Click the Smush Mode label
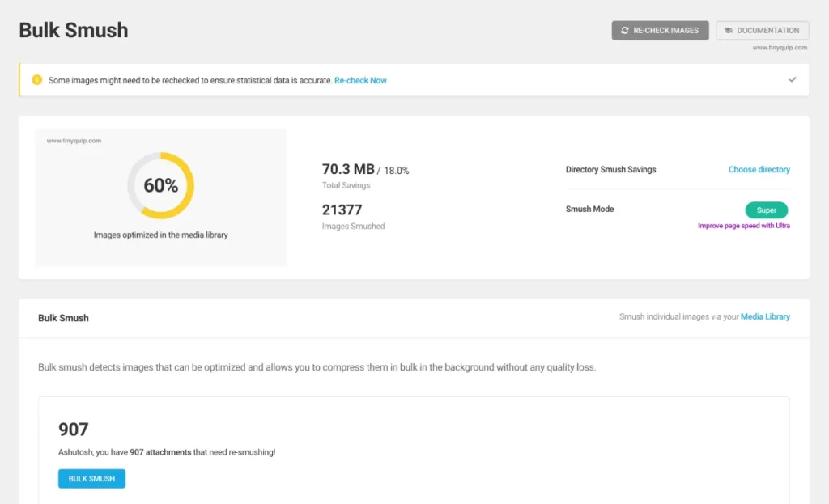This screenshot has height=504, width=829. 589,210
